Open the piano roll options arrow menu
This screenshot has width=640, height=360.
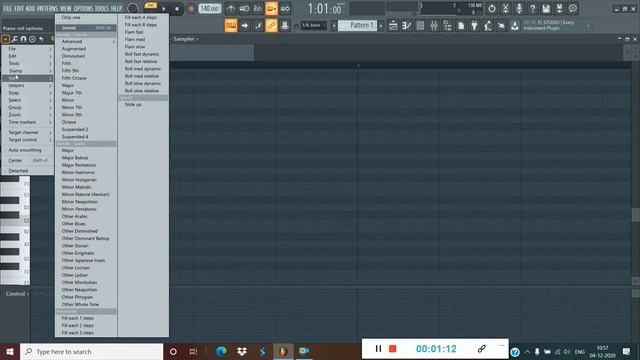click(x=5, y=39)
